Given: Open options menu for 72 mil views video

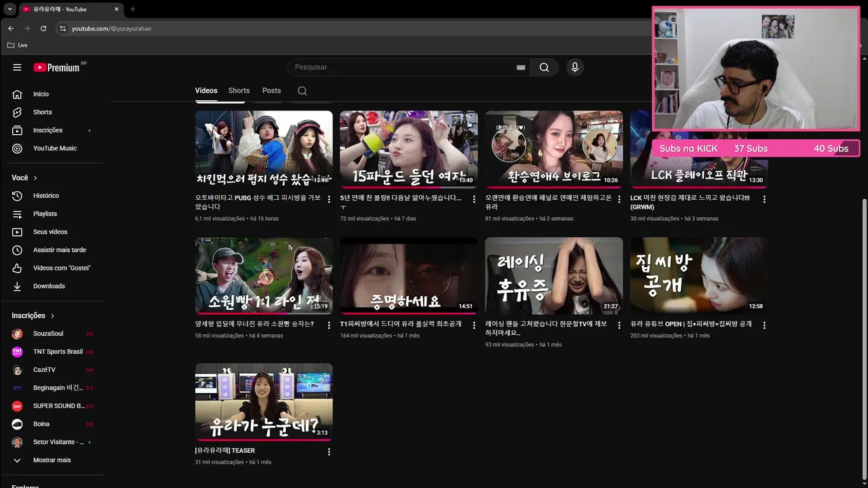Looking at the screenshot, I should (474, 199).
